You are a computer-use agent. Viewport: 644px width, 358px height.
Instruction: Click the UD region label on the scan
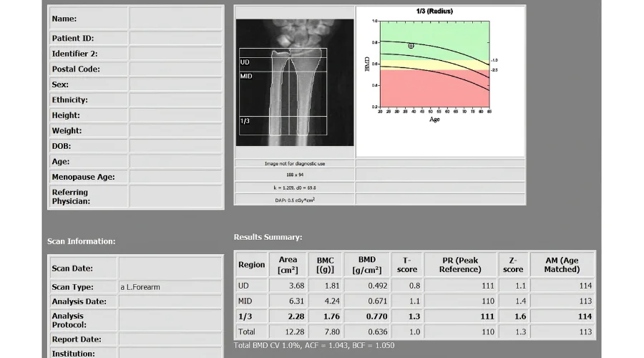tap(245, 62)
